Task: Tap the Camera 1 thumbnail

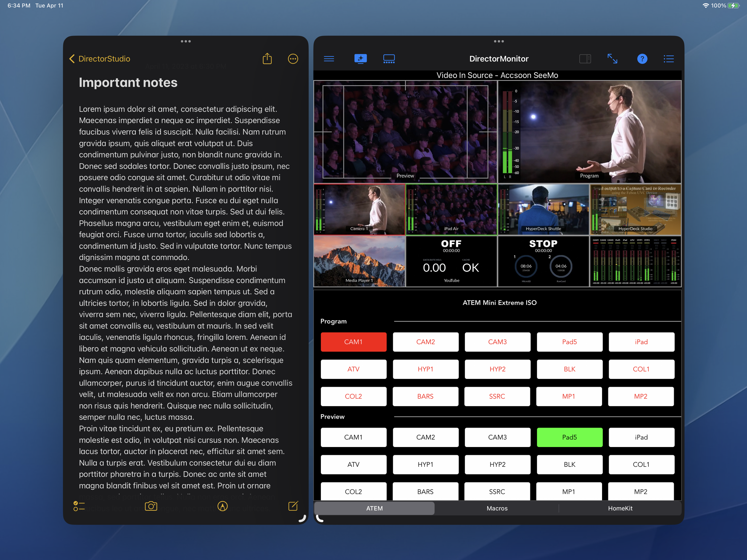Action: [x=359, y=209]
